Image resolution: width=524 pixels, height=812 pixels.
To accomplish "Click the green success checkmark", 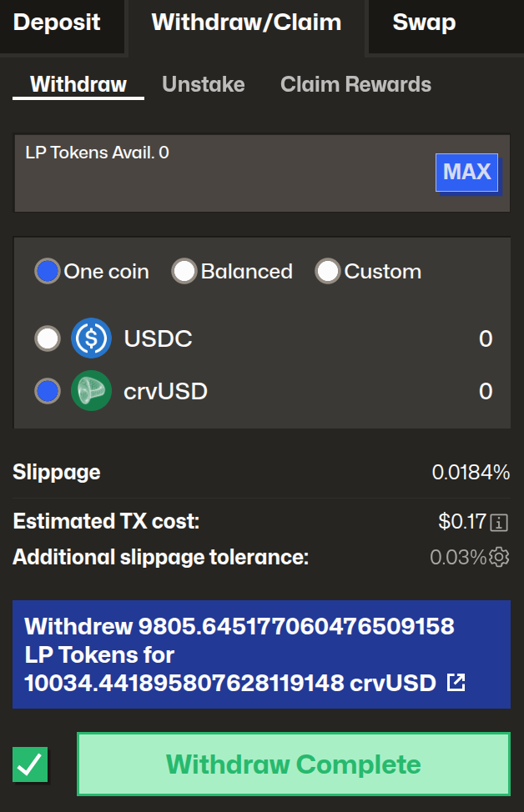I will click(x=30, y=764).
